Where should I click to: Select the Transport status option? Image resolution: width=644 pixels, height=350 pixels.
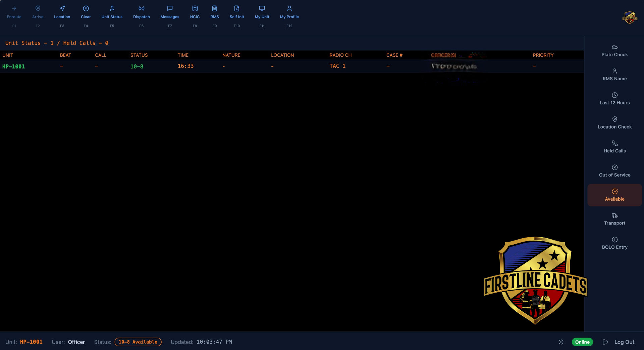point(614,219)
